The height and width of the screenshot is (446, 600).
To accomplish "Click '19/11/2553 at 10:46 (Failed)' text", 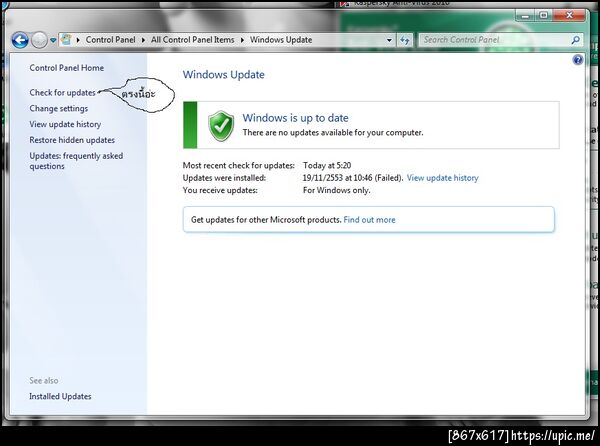I will [353, 178].
